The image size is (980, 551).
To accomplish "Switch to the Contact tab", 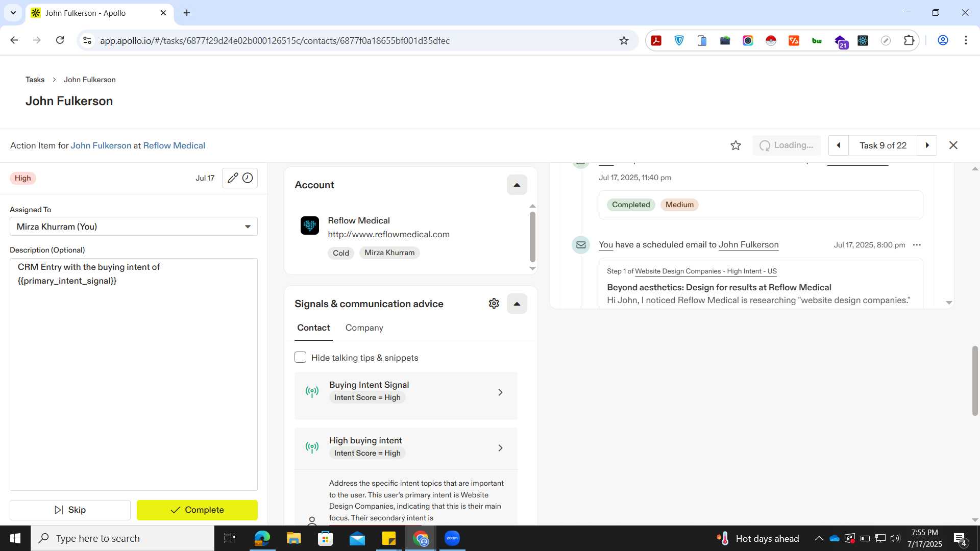I will click(313, 328).
